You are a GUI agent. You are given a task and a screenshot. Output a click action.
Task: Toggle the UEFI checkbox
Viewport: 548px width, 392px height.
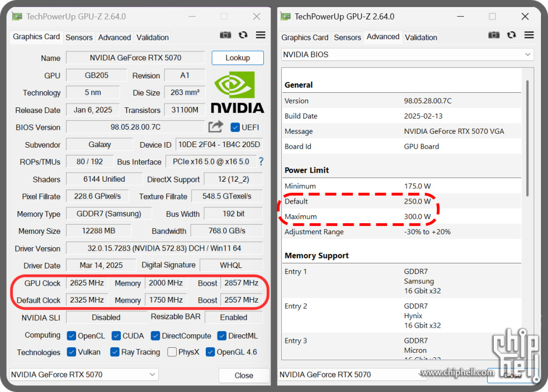(x=235, y=127)
